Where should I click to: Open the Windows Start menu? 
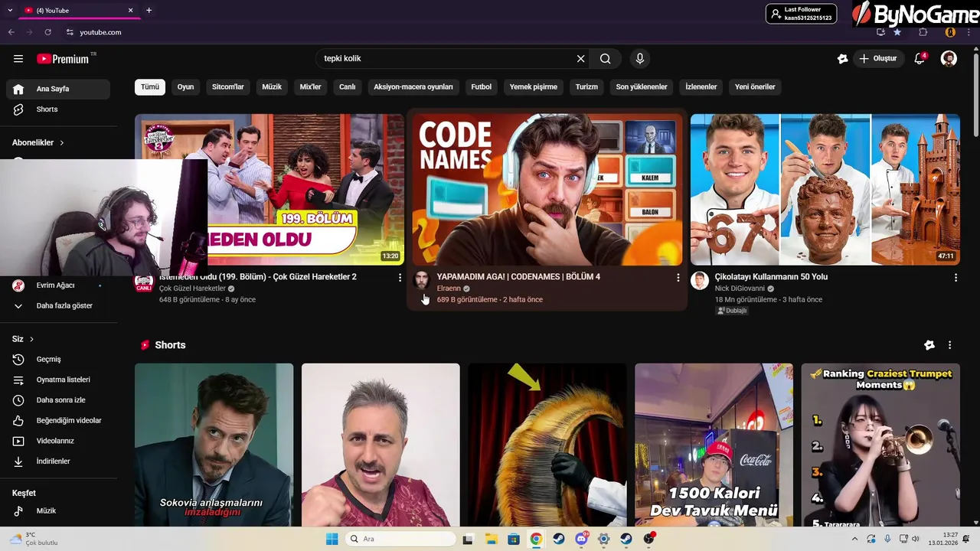click(x=332, y=539)
